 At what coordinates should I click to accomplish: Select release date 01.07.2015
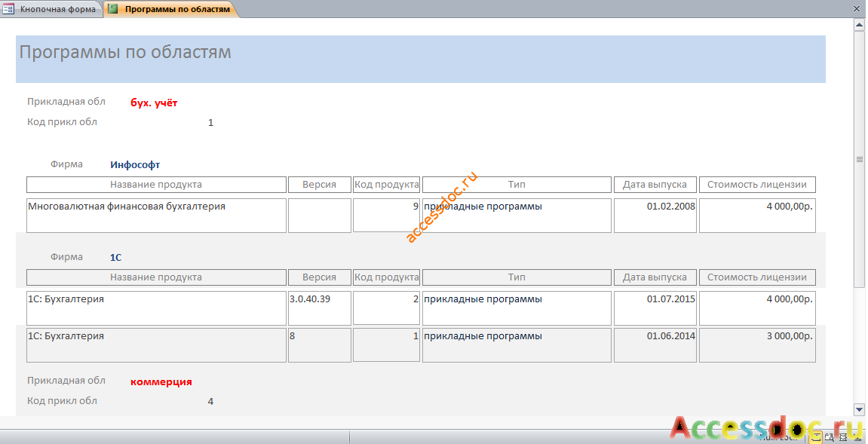[x=655, y=308]
